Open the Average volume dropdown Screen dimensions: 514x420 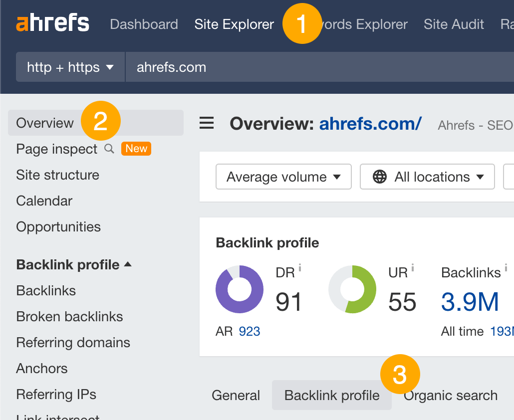tap(283, 177)
